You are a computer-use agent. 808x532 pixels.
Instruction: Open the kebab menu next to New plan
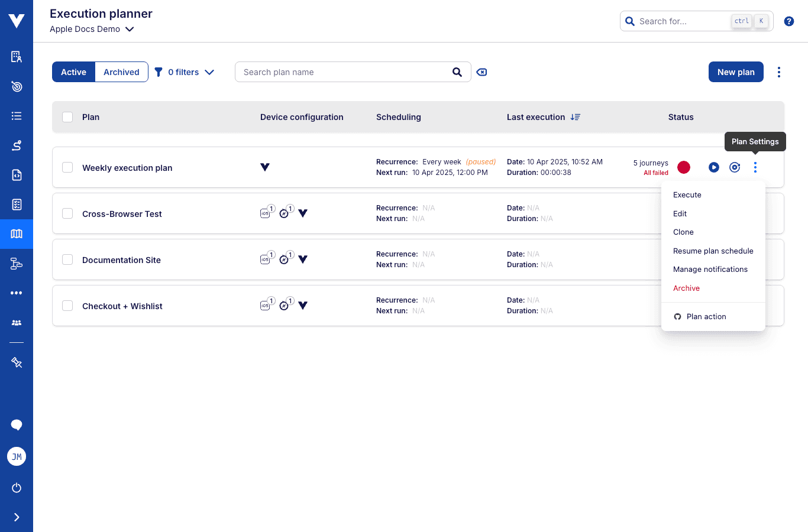tap(779, 72)
